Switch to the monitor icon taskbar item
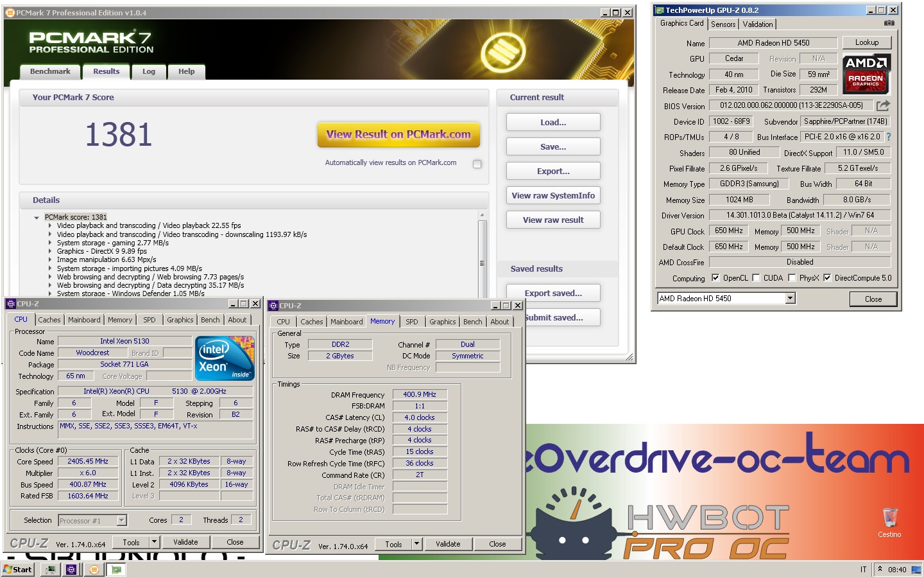Viewport: 924px width, 578px height. [50, 570]
